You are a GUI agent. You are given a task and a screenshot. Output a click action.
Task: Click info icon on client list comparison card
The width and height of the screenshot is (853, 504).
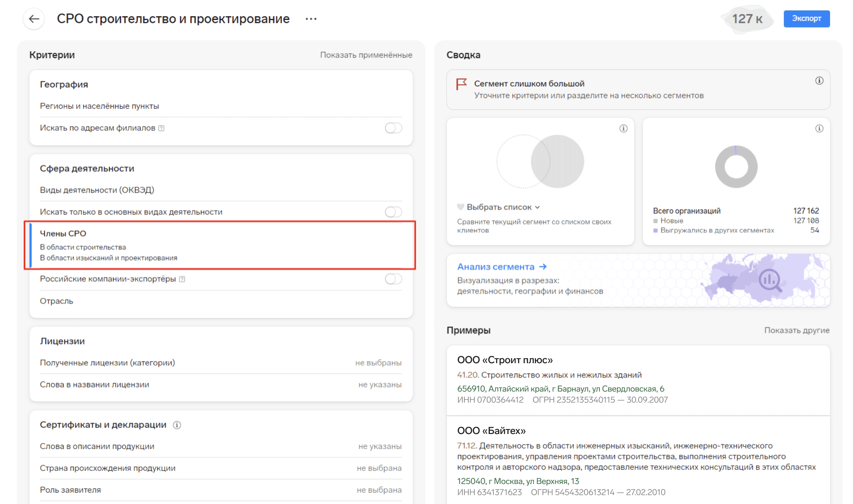click(623, 128)
